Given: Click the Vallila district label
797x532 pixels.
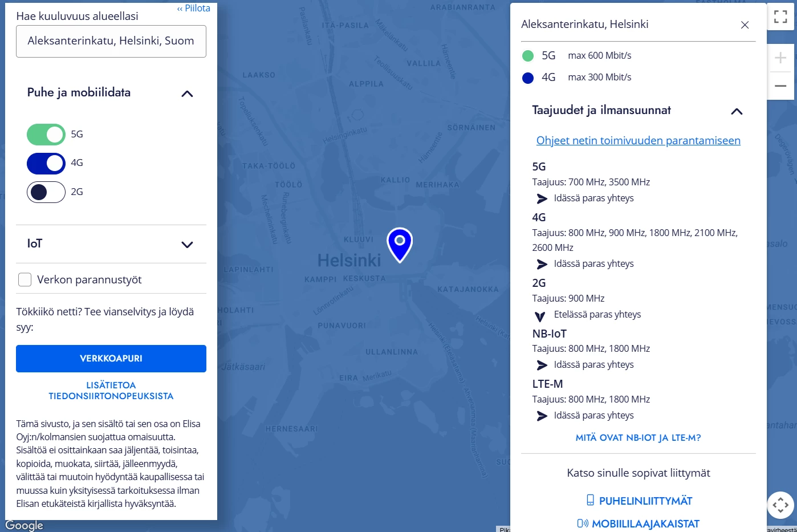Looking at the screenshot, I should click(x=424, y=63).
